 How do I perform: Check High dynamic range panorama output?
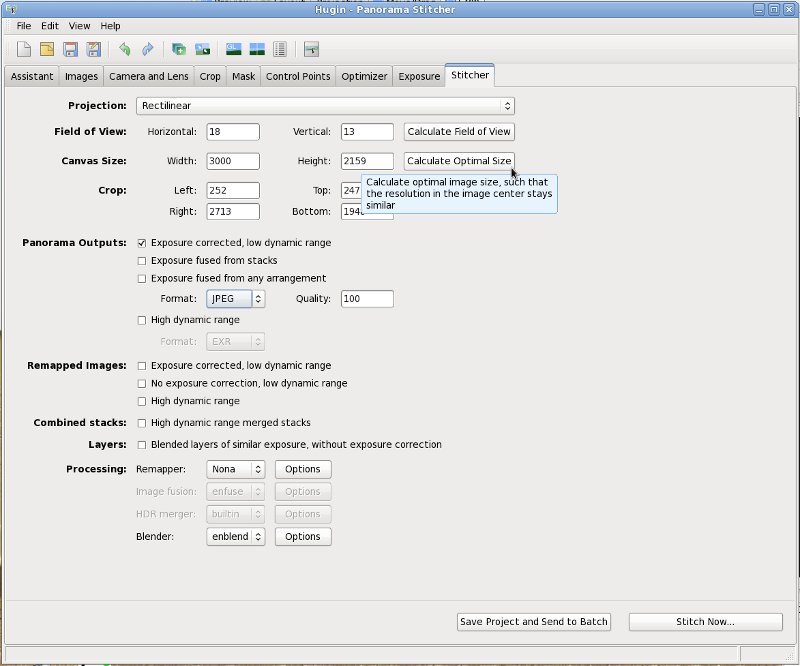(142, 320)
